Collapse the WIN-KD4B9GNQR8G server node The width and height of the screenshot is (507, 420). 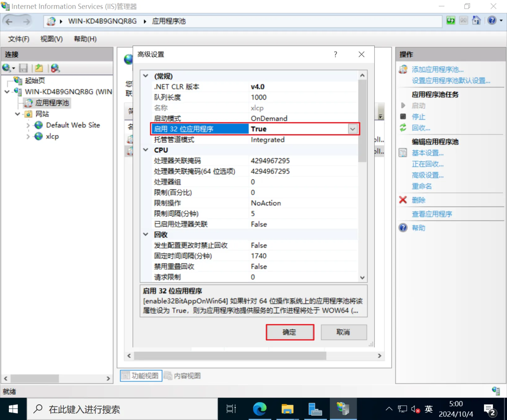(x=7, y=92)
